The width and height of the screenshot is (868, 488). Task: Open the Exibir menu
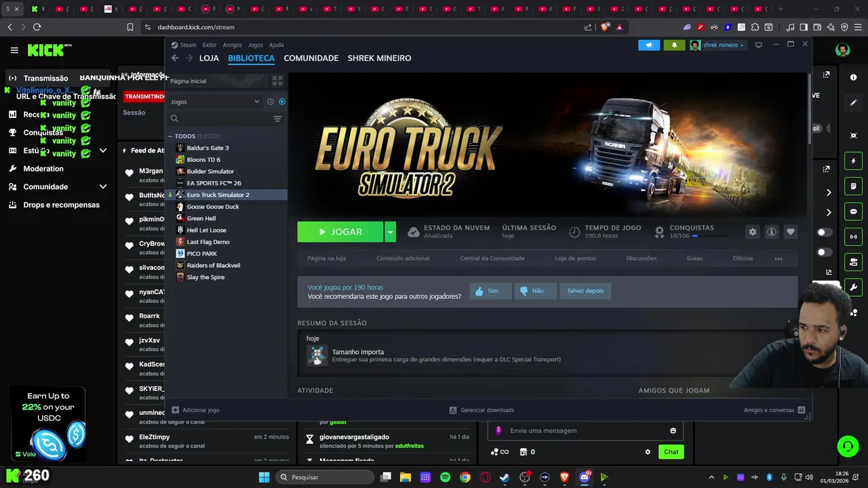pos(210,45)
